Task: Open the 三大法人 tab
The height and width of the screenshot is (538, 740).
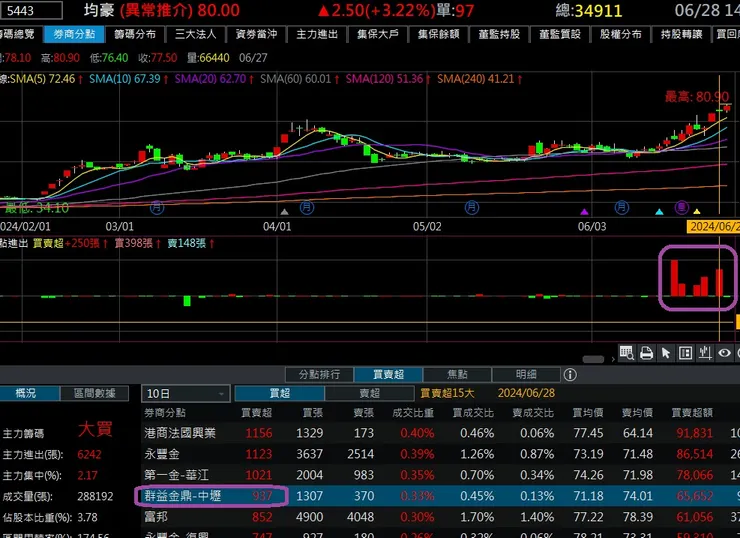Action: click(x=195, y=34)
